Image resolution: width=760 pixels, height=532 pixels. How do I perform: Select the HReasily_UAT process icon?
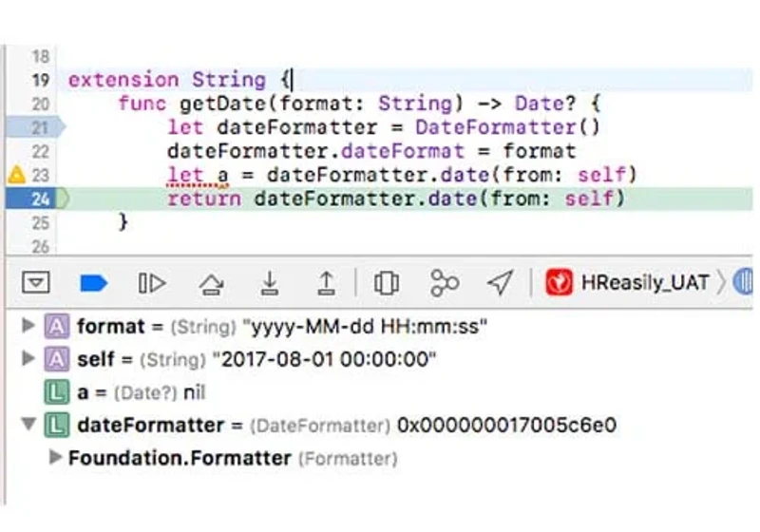(559, 282)
